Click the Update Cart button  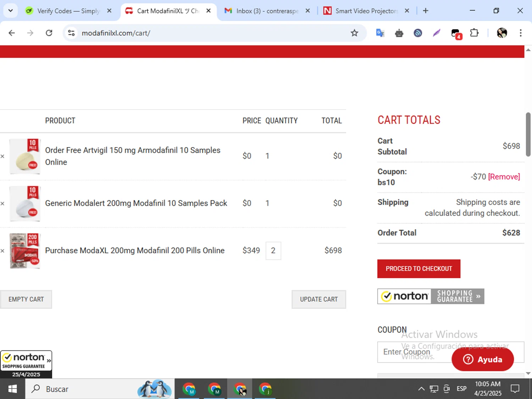tap(319, 299)
